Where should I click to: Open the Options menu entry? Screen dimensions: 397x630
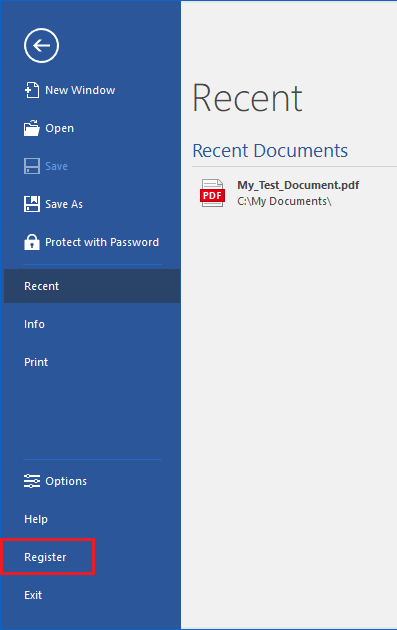click(66, 481)
